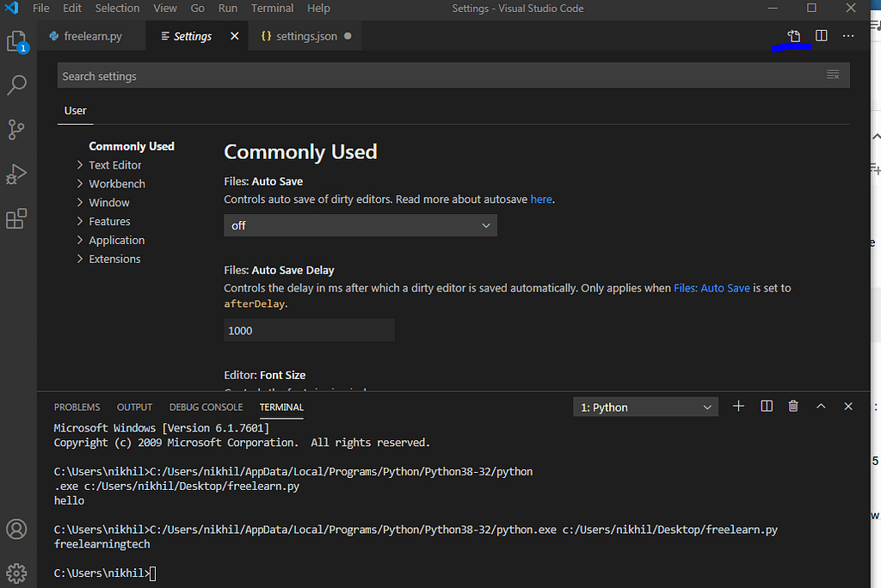
Task: Select the Terminal panel tab
Action: point(281,407)
